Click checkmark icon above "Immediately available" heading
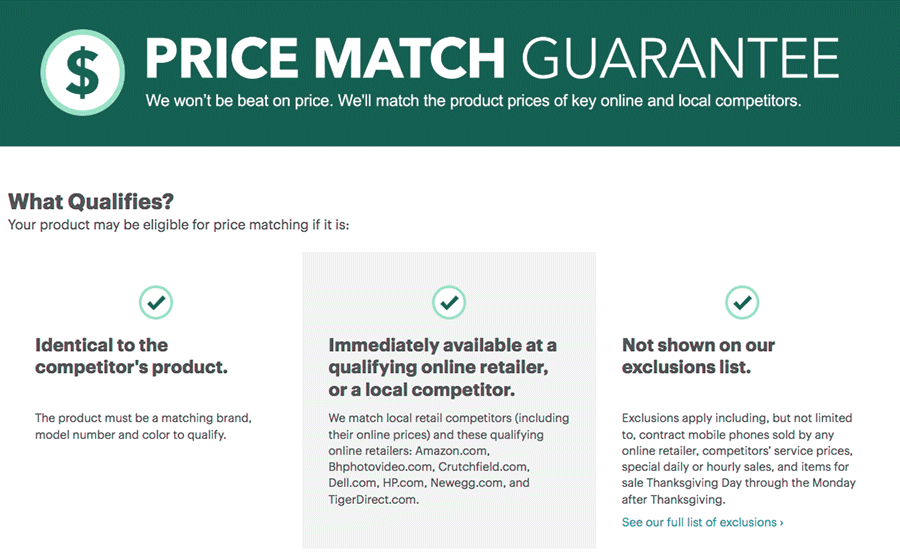 [x=449, y=301]
